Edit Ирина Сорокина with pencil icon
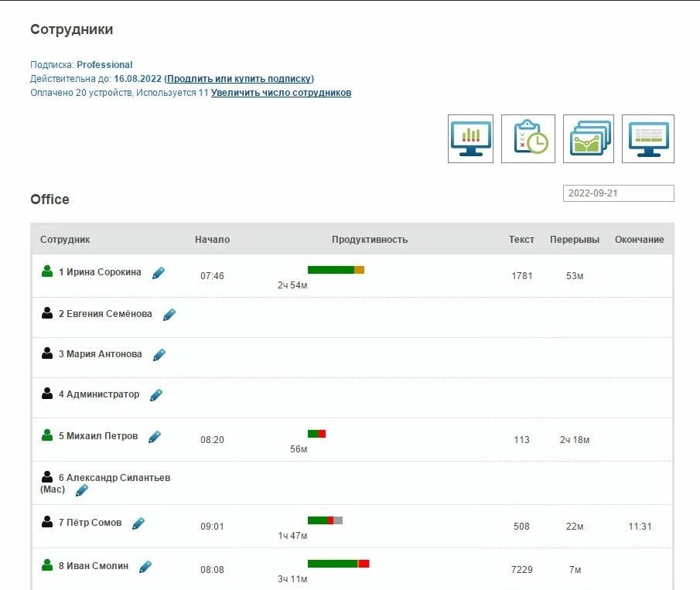 [159, 273]
